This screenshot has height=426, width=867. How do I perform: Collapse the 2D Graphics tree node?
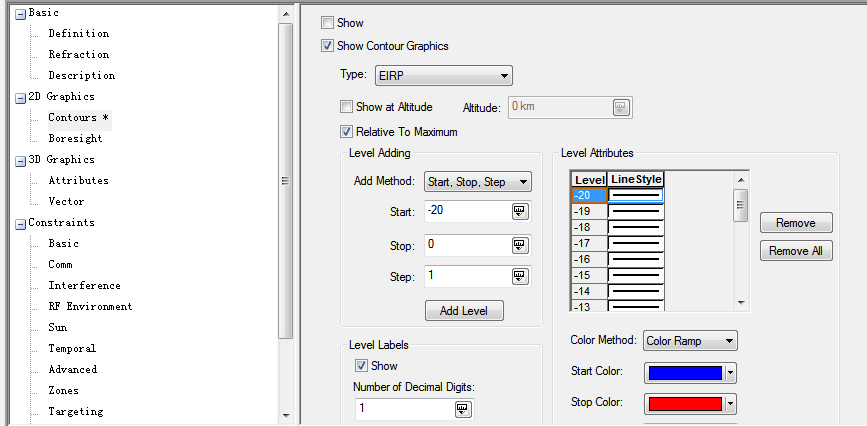point(20,98)
